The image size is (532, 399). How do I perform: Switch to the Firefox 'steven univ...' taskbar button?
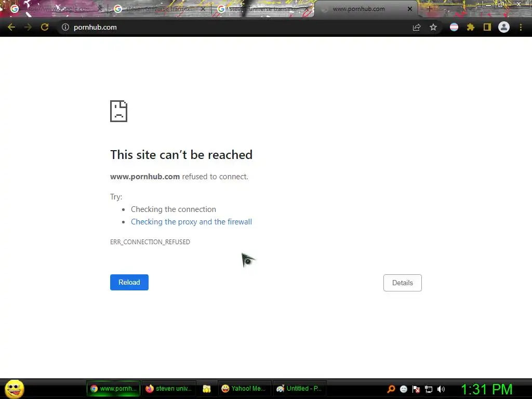click(169, 389)
